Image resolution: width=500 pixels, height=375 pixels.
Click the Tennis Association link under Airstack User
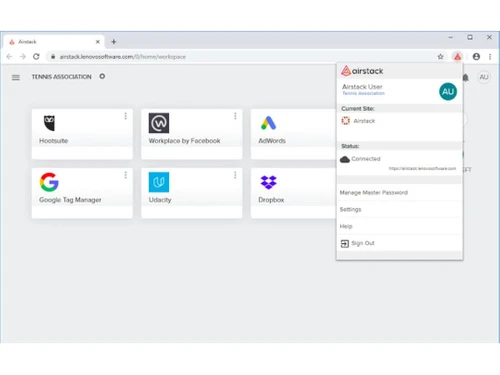pyautogui.click(x=363, y=93)
